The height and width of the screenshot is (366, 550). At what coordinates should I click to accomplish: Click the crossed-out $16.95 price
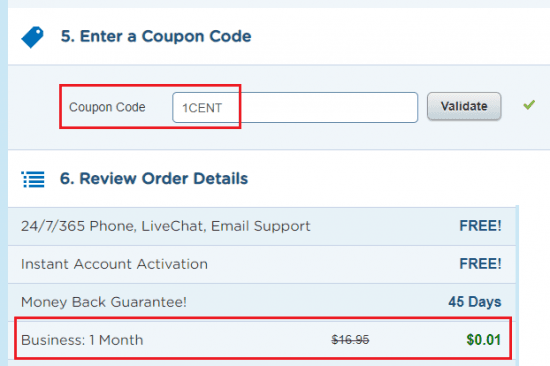[350, 340]
